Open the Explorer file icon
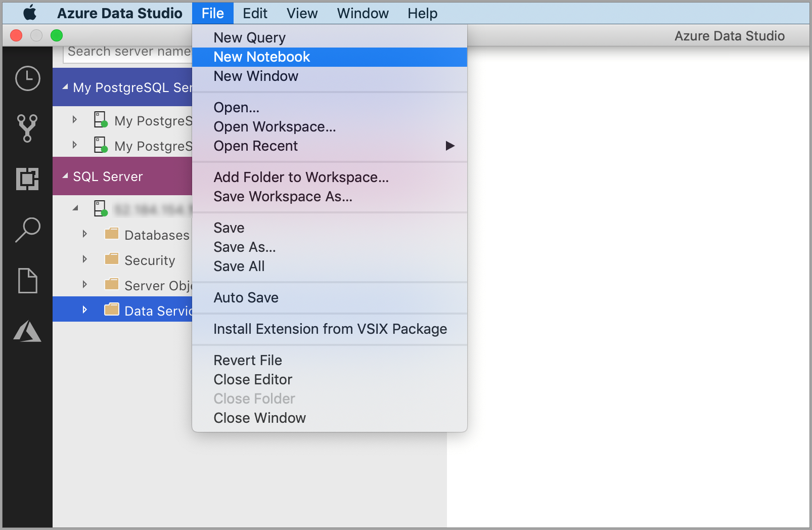Screen dimensions: 812x530 pyautogui.click(x=27, y=281)
